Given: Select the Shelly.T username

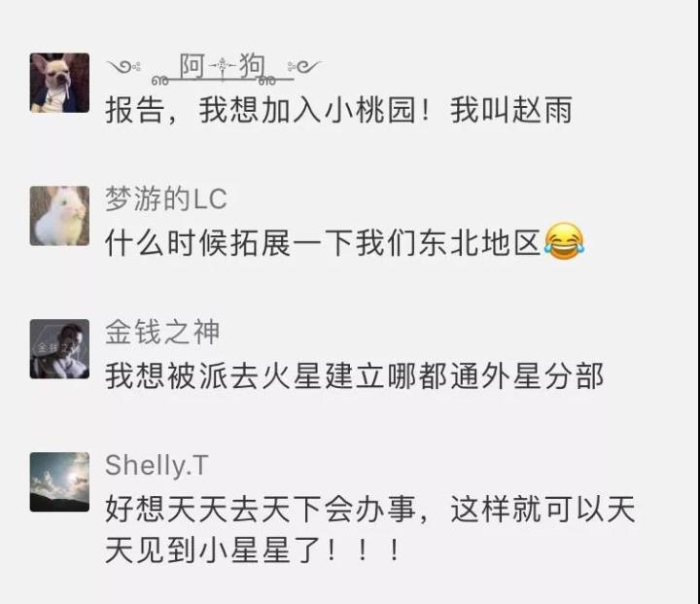Looking at the screenshot, I should pyautogui.click(x=157, y=466).
